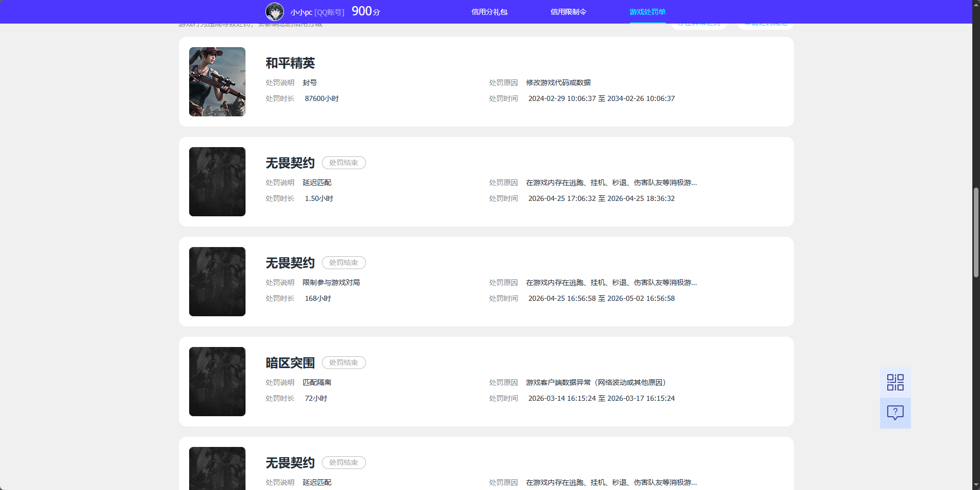Viewport: 980px width, 490px height.
Task: Click the 修改游戏代码或数据 reason text
Action: click(558, 83)
